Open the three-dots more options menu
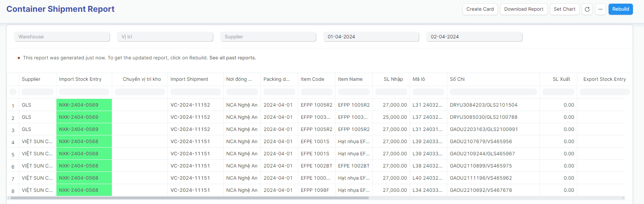The width and height of the screenshot is (644, 204). pos(600,9)
